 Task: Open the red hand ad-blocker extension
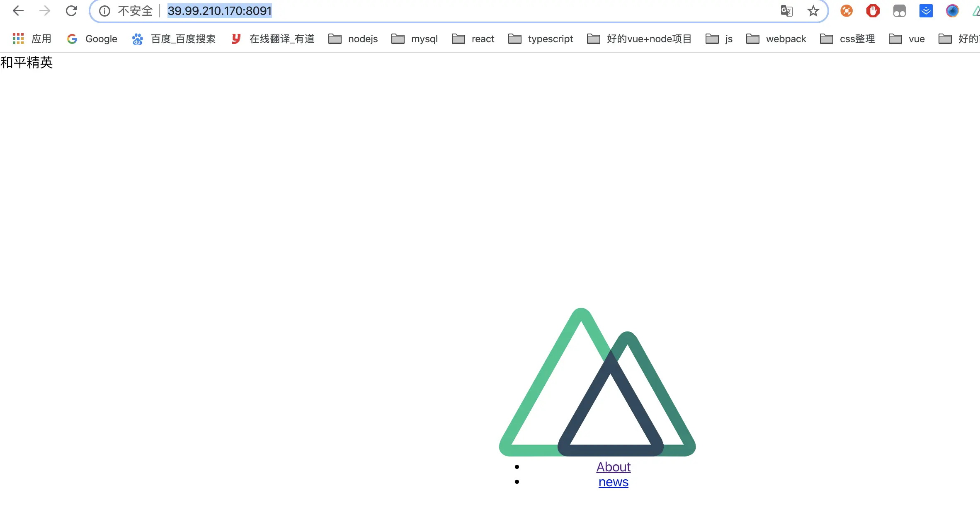(873, 11)
